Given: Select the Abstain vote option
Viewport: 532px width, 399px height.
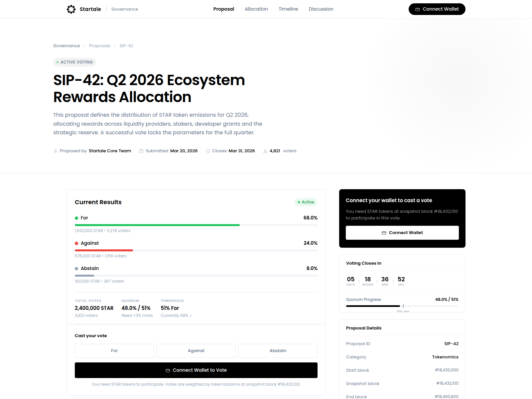Looking at the screenshot, I should tap(278, 350).
